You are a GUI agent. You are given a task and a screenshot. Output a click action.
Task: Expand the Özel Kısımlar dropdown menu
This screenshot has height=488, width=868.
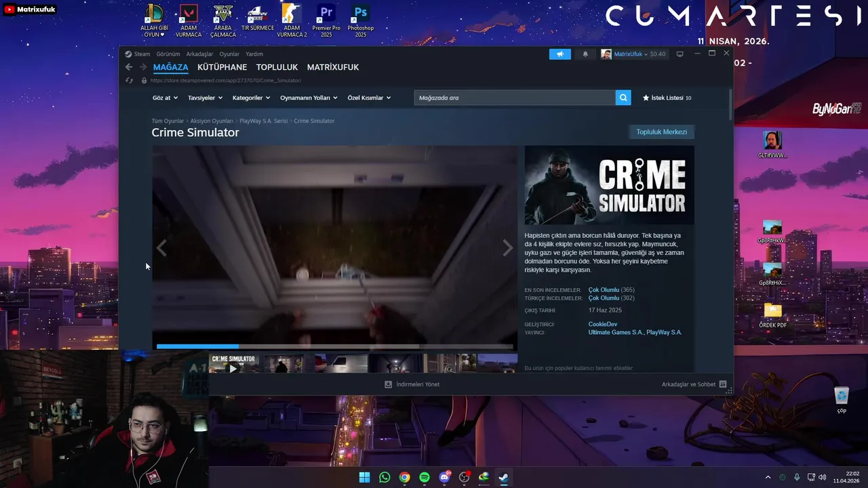(369, 98)
